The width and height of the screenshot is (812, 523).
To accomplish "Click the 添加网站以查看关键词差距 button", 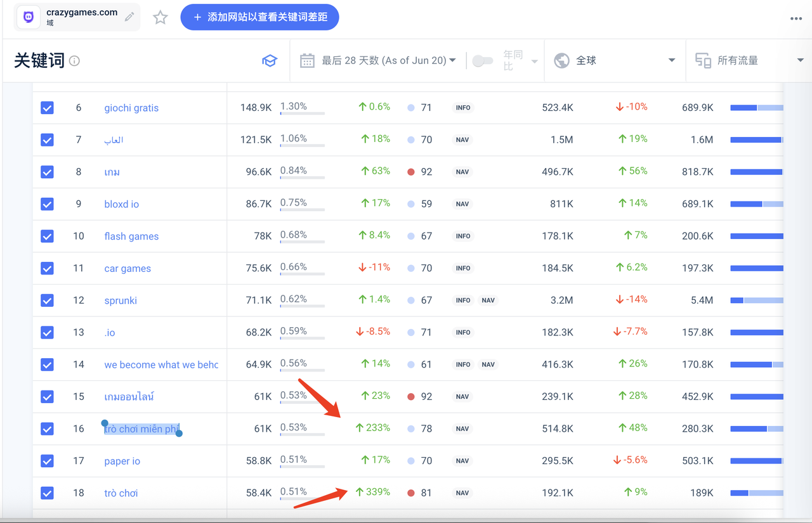I will [x=259, y=17].
